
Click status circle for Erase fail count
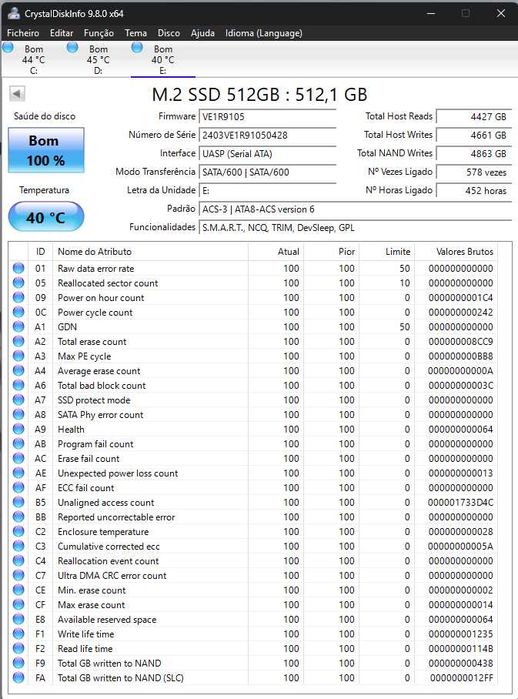18,458
